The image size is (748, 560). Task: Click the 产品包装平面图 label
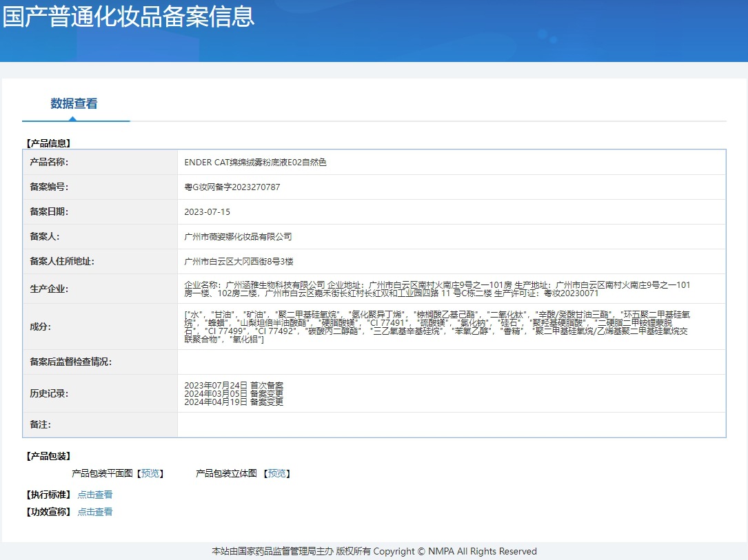tap(102, 473)
